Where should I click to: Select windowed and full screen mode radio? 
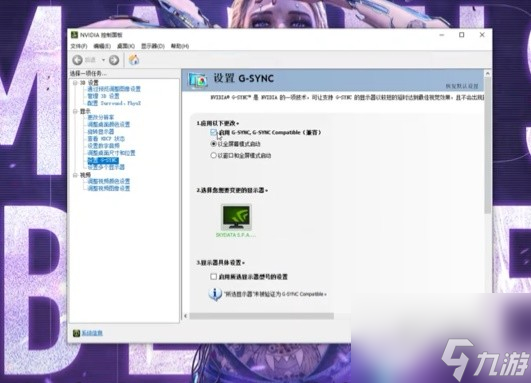(213, 155)
